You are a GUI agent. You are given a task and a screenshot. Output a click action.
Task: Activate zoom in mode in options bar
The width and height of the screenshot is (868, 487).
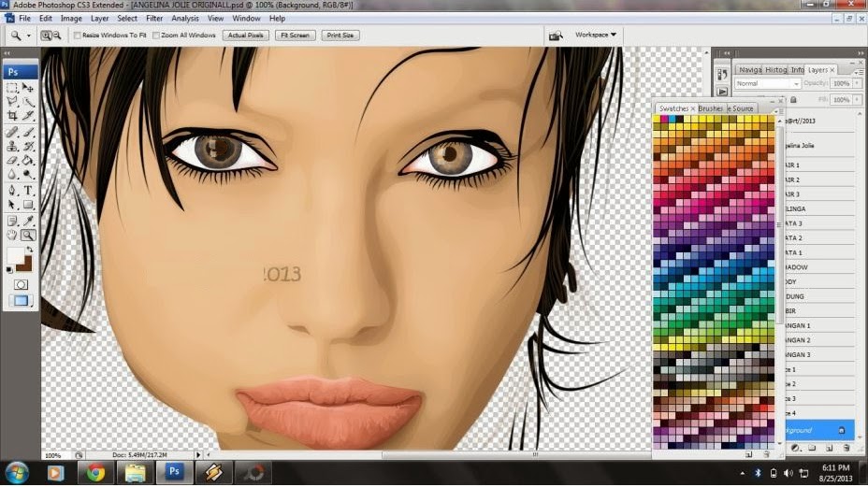pyautogui.click(x=46, y=36)
